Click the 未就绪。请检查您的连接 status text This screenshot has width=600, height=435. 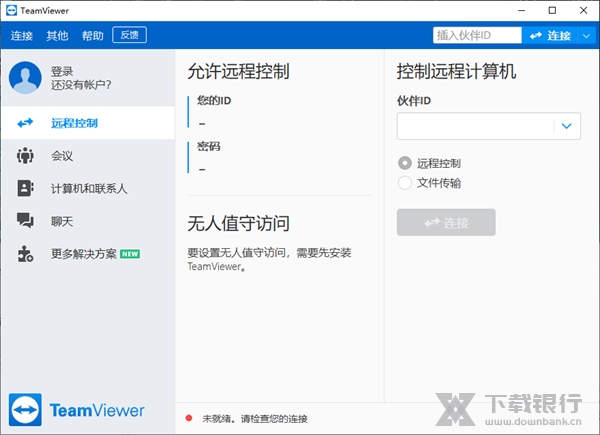[x=255, y=419]
